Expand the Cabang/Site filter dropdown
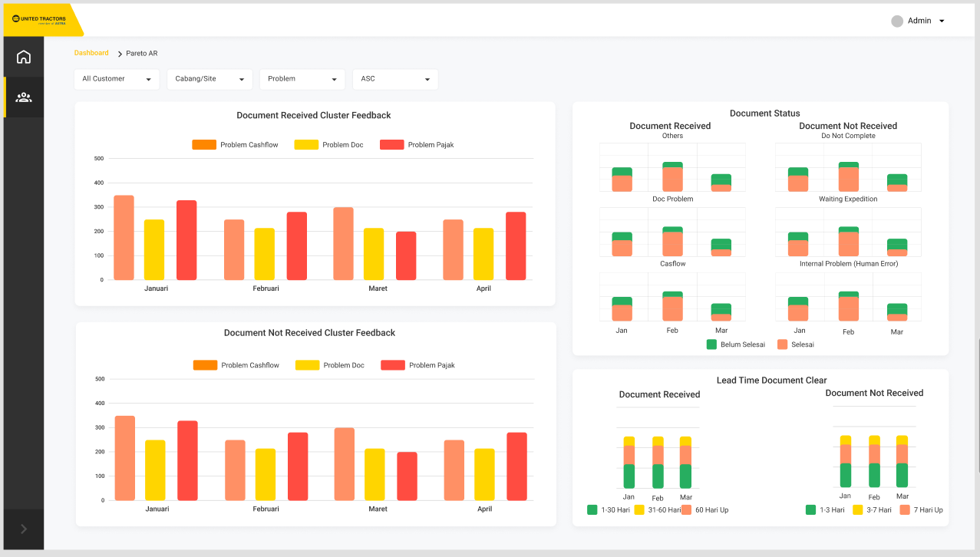 (x=210, y=79)
